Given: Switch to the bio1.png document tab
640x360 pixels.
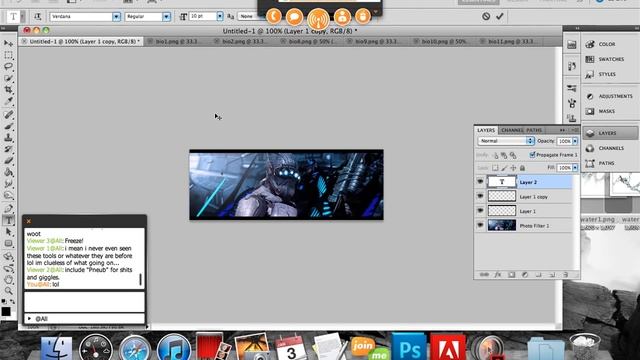Looking at the screenshot, I should (177, 41).
